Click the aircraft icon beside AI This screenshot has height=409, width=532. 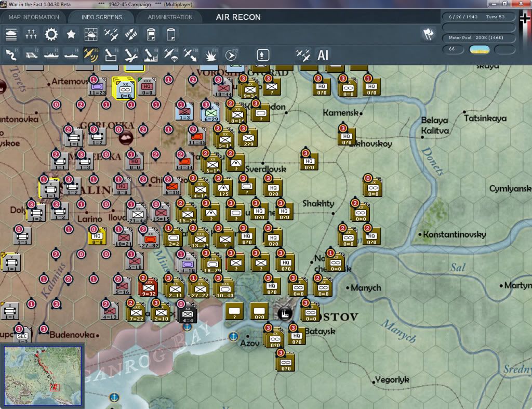coord(303,55)
